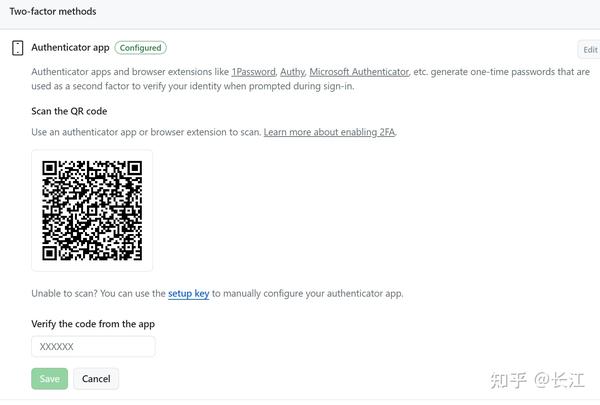
Task: Follow the Authy link
Action: pos(291,72)
